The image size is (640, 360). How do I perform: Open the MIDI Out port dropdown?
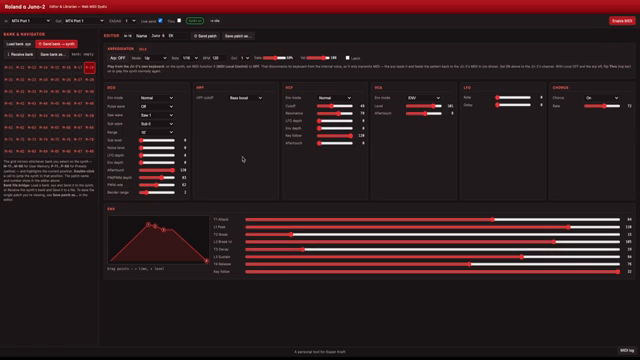coord(84,21)
